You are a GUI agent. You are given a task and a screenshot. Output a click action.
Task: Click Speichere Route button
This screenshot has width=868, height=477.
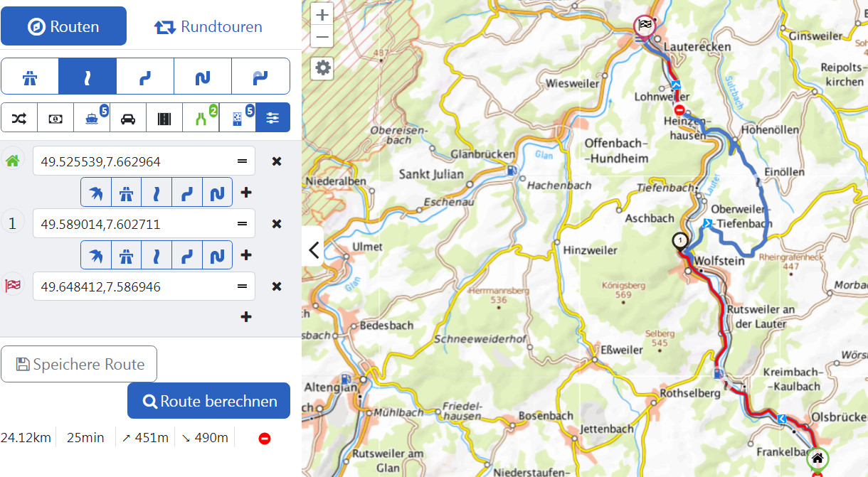click(79, 365)
